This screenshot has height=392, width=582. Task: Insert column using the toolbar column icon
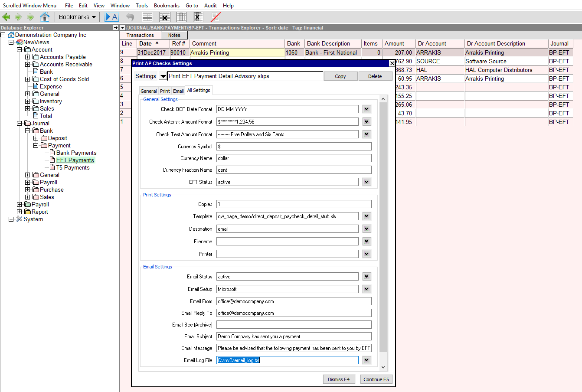(182, 17)
